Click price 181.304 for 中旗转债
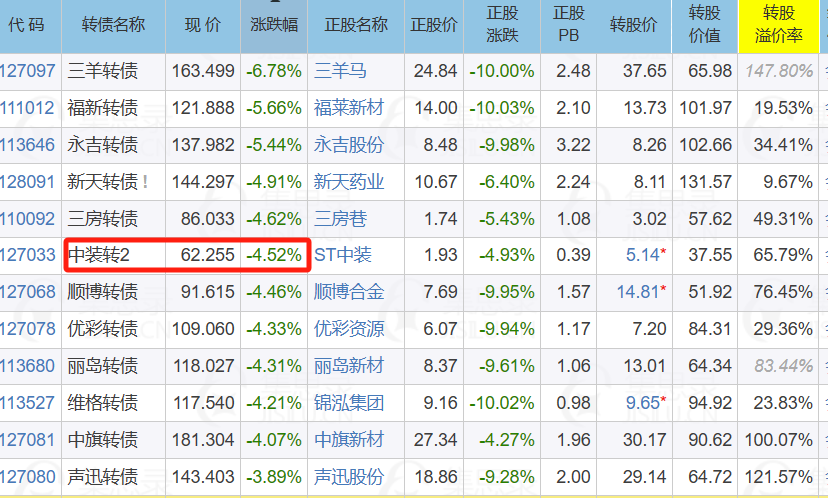This screenshot has height=498, width=828. tap(203, 440)
